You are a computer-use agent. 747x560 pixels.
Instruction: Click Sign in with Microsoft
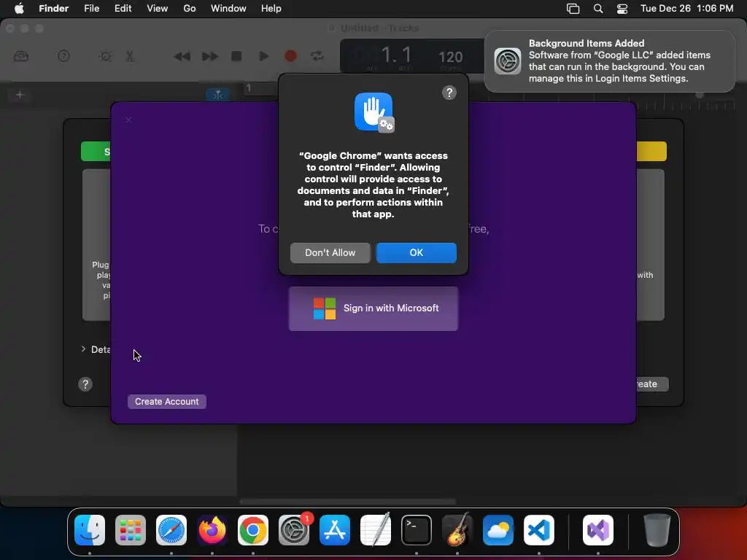click(x=373, y=308)
